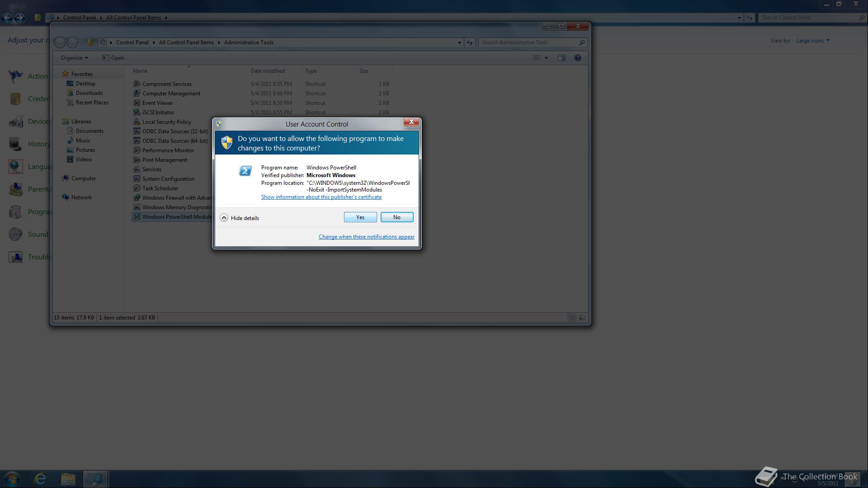Select Libraries in navigation pane
Screen dimensions: 868x488
click(81, 122)
